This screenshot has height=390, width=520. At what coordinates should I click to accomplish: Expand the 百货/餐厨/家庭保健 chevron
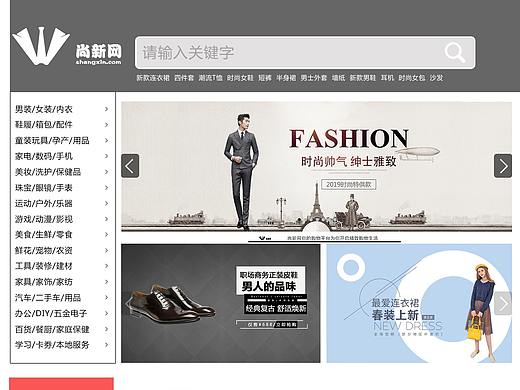[x=106, y=329]
